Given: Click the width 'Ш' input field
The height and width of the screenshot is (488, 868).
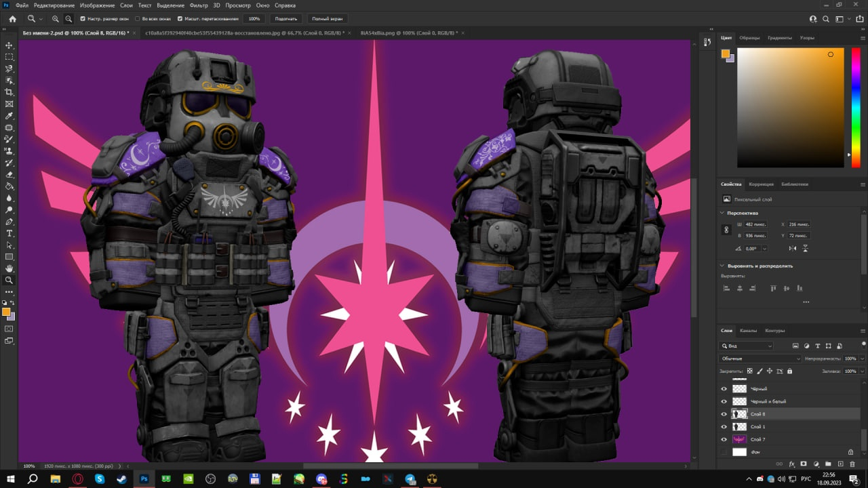Looking at the screenshot, I should coord(756,224).
